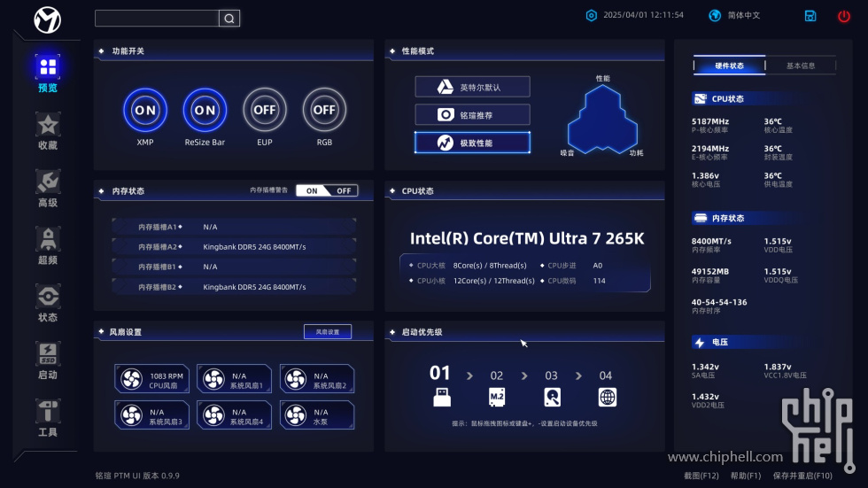Image resolution: width=868 pixels, height=488 pixels.
Task: Click the Intel Core Ultra 7 265K title
Action: 527,238
